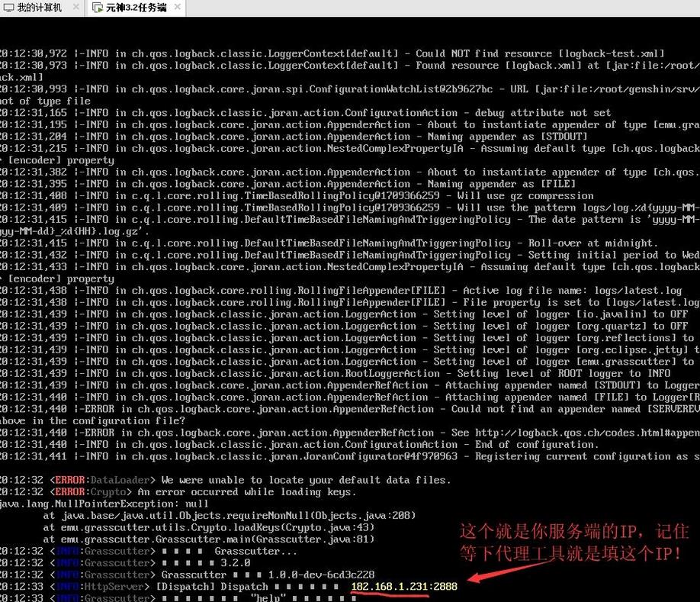Close the 我的计算机 tab
Viewport: 700px width, 602px height.
pos(76,7)
